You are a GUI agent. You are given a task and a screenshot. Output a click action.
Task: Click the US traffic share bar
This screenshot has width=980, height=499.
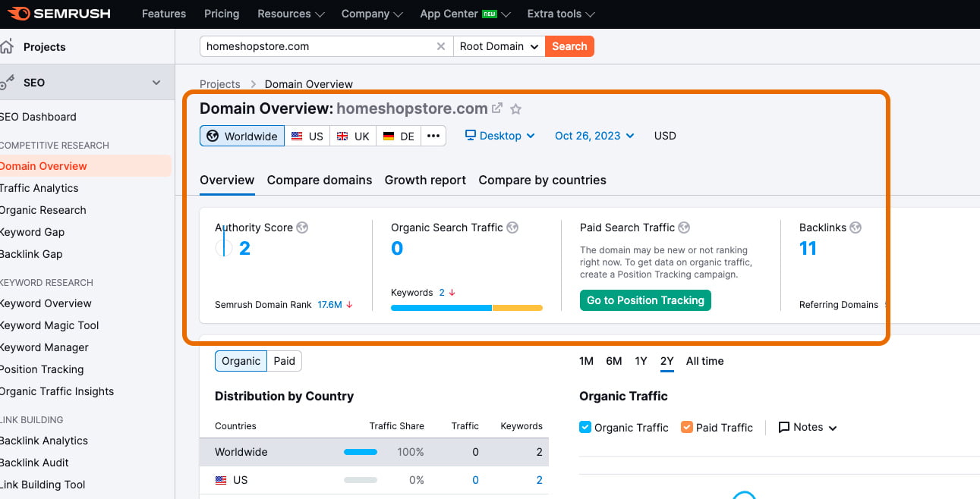(x=361, y=480)
